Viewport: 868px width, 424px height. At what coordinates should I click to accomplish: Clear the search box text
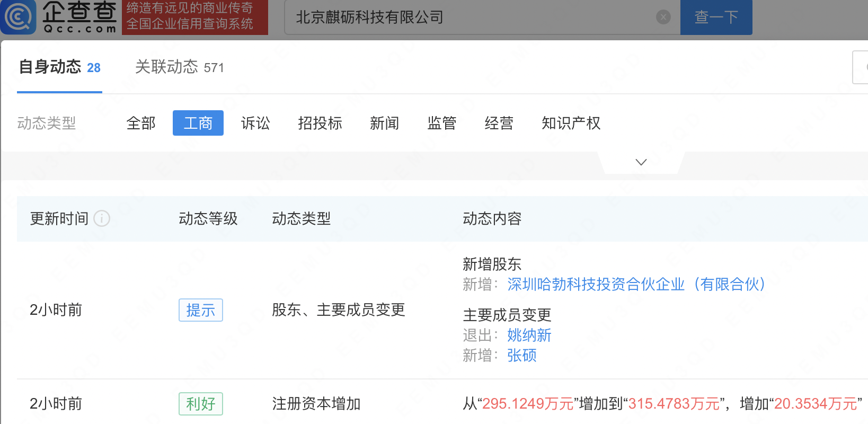pos(663,17)
